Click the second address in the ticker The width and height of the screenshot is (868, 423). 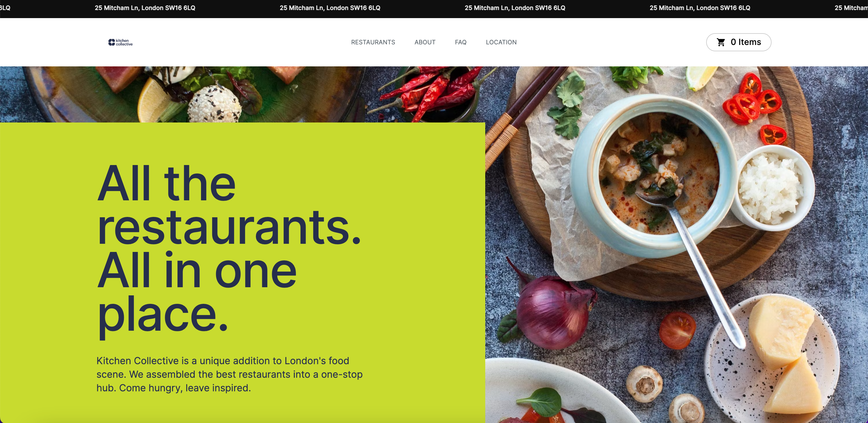pos(330,8)
